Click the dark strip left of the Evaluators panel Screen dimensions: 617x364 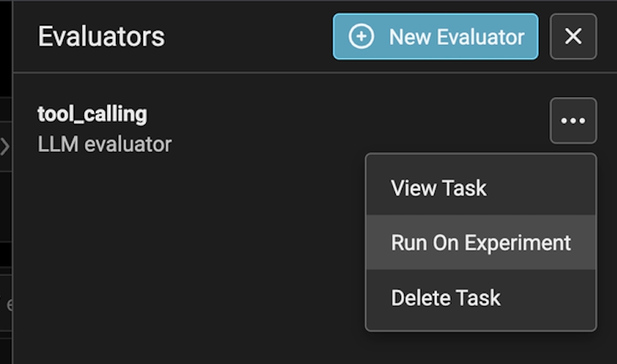pos(5,45)
